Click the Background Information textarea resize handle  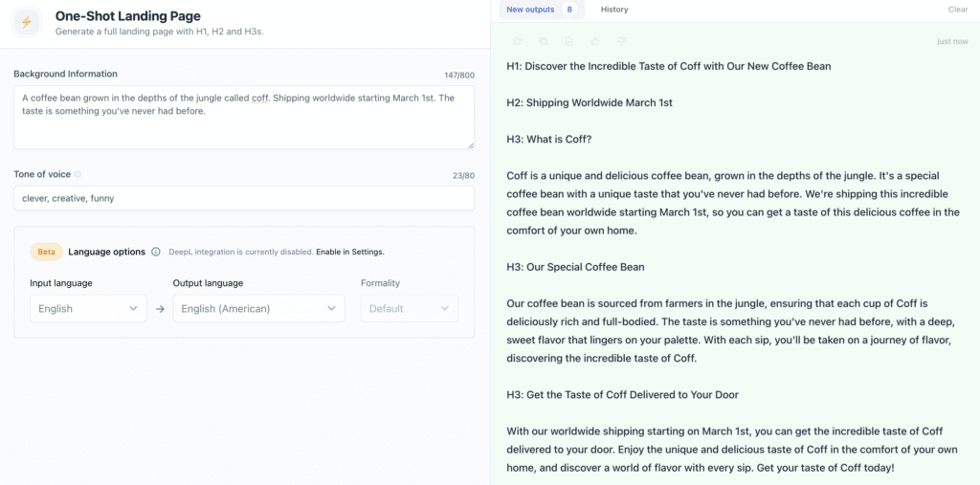470,145
